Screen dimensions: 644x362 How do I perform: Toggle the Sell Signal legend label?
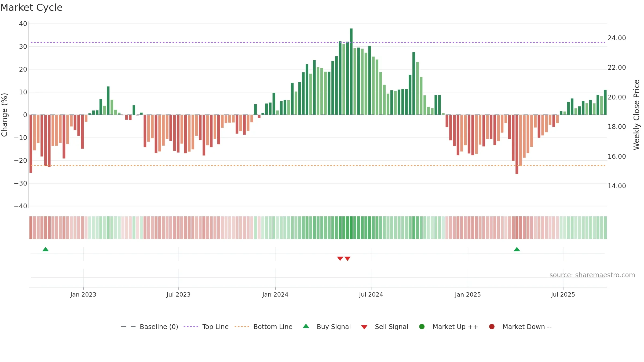tap(391, 327)
